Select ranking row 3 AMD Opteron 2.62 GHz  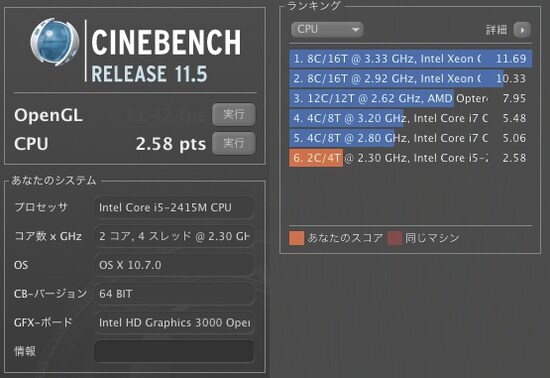[410, 98]
